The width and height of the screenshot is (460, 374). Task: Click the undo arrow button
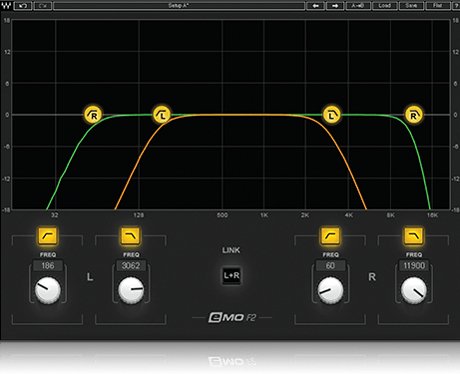pyautogui.click(x=23, y=6)
